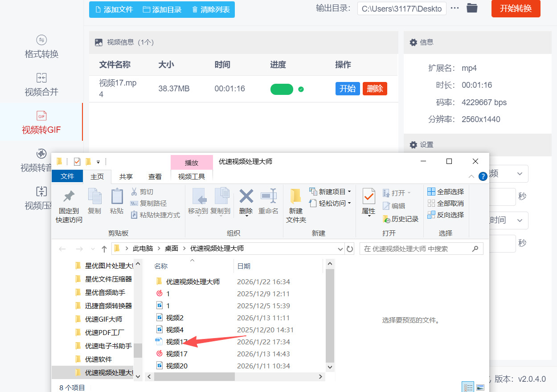
Task: Click the 开始转换 button
Action: tap(516, 8)
